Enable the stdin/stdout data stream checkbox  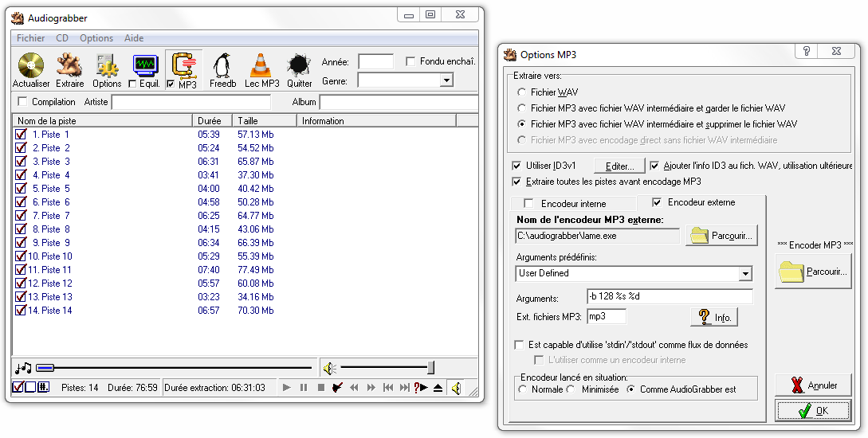(x=519, y=345)
